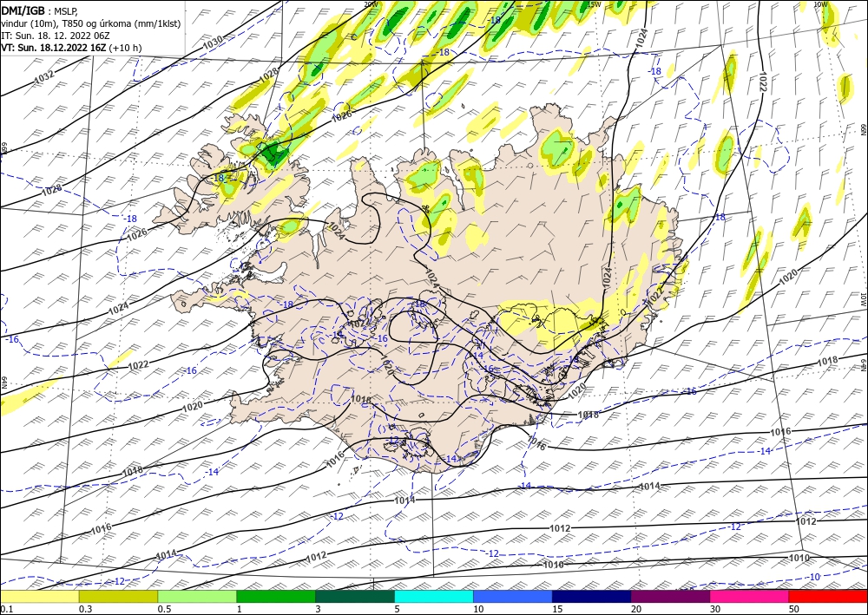This screenshot has height=615, width=868.
Task: Select the olive 0.3–0.5 precipitation legend swatch
Action: [118, 596]
